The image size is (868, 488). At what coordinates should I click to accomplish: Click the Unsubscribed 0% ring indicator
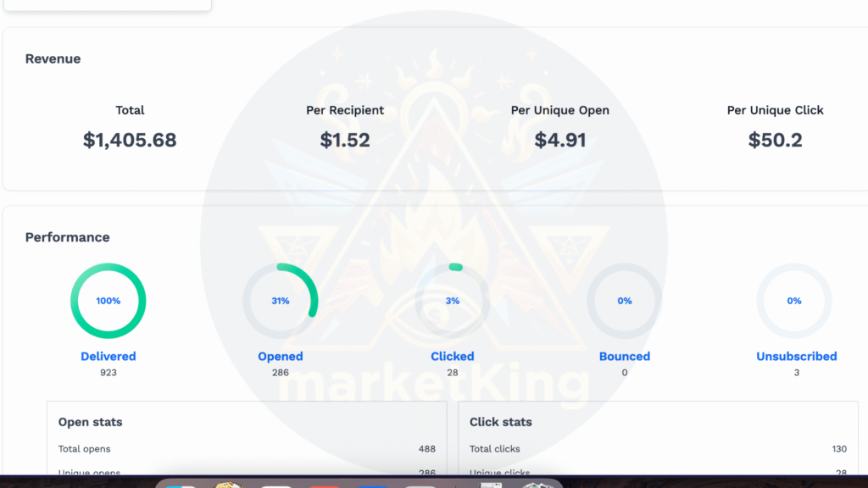click(x=793, y=301)
